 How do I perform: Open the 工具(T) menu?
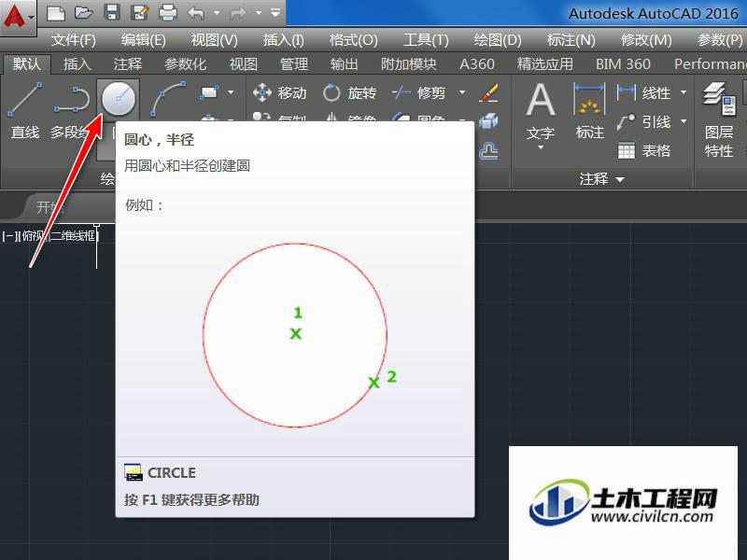[426, 40]
